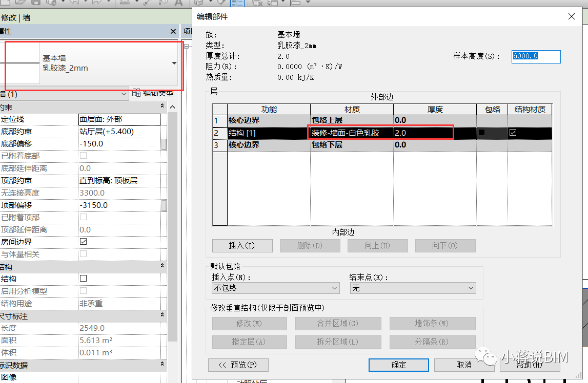Collapse the 尺寸标注 section
Viewport: 588px width, 383px height.
[x=162, y=315]
